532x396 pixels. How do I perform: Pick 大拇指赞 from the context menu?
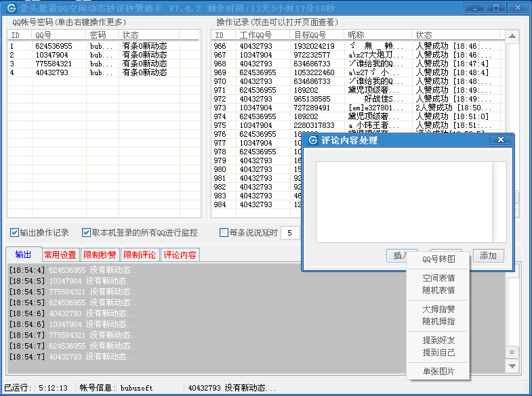click(438, 309)
